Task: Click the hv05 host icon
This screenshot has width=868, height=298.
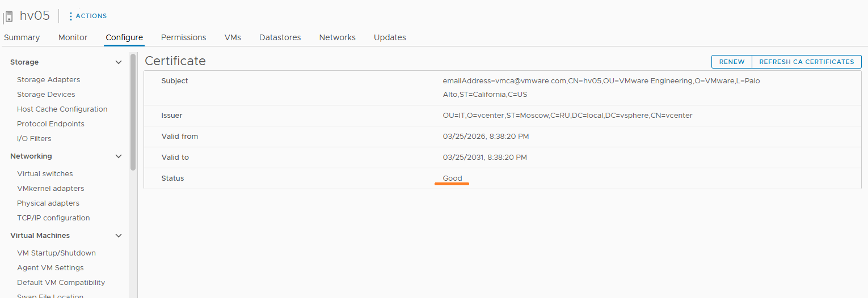Action: coord(9,16)
